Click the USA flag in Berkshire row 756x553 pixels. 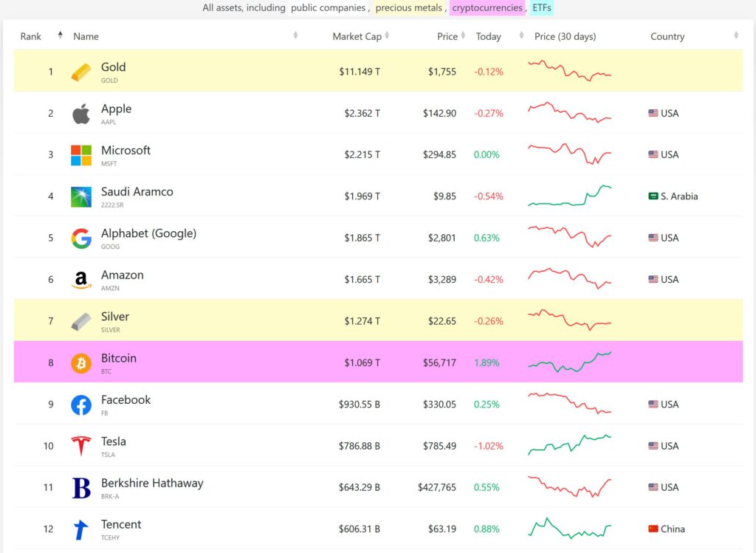tap(653, 487)
